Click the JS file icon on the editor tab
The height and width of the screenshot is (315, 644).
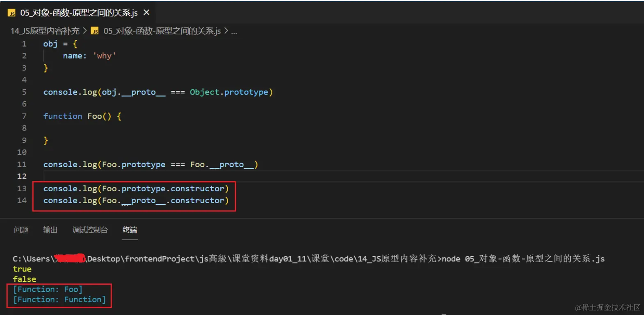pyautogui.click(x=12, y=13)
